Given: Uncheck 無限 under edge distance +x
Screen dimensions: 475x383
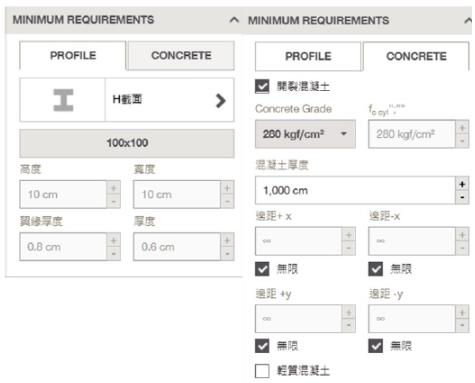Looking at the screenshot, I should (262, 269).
